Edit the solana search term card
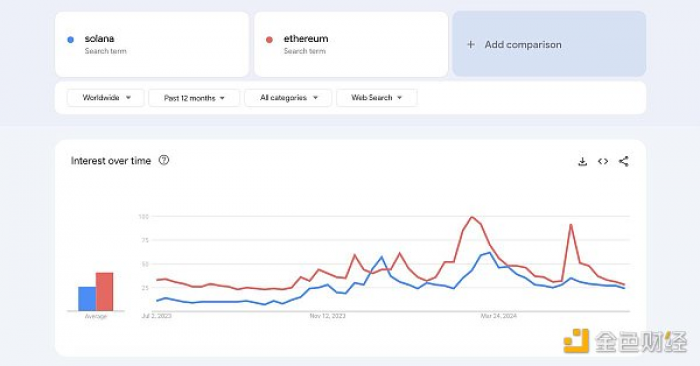The width and height of the screenshot is (700, 366). [x=152, y=44]
